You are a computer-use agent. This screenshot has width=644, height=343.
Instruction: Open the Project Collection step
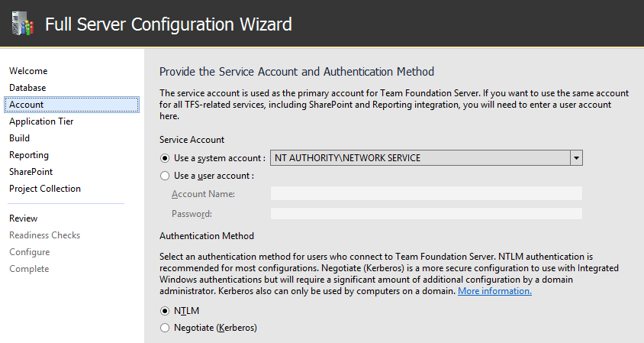coord(45,189)
